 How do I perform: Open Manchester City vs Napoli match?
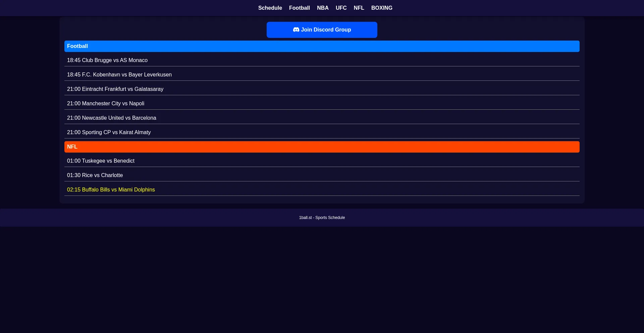pos(322,104)
